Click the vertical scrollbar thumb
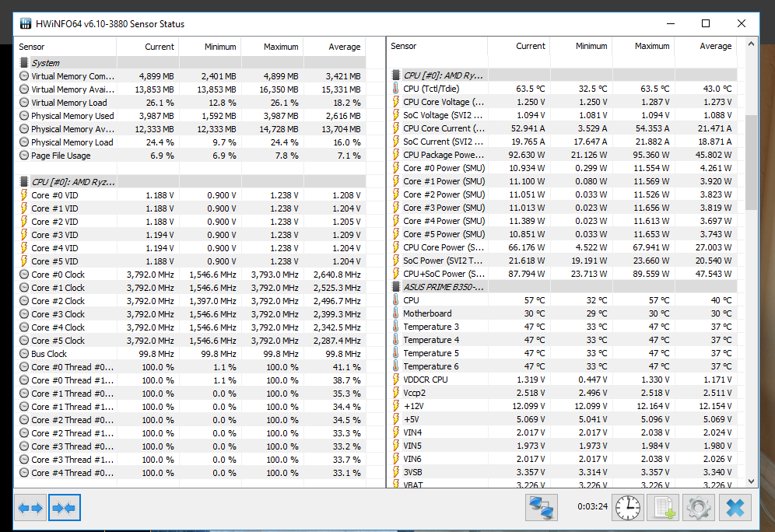 coord(752,163)
